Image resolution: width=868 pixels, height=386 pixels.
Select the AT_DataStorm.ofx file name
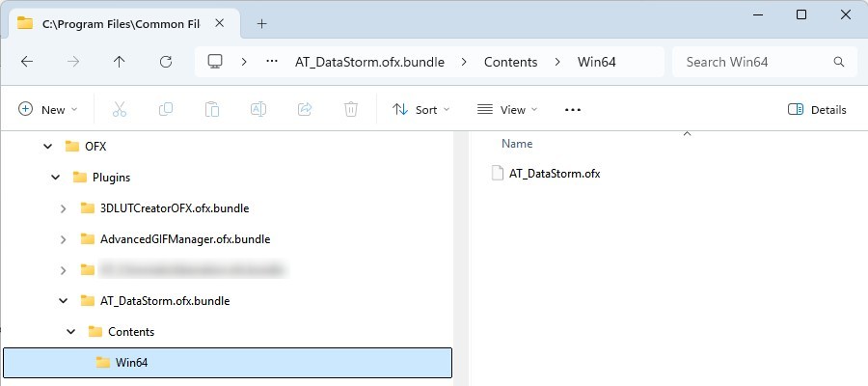tap(555, 174)
